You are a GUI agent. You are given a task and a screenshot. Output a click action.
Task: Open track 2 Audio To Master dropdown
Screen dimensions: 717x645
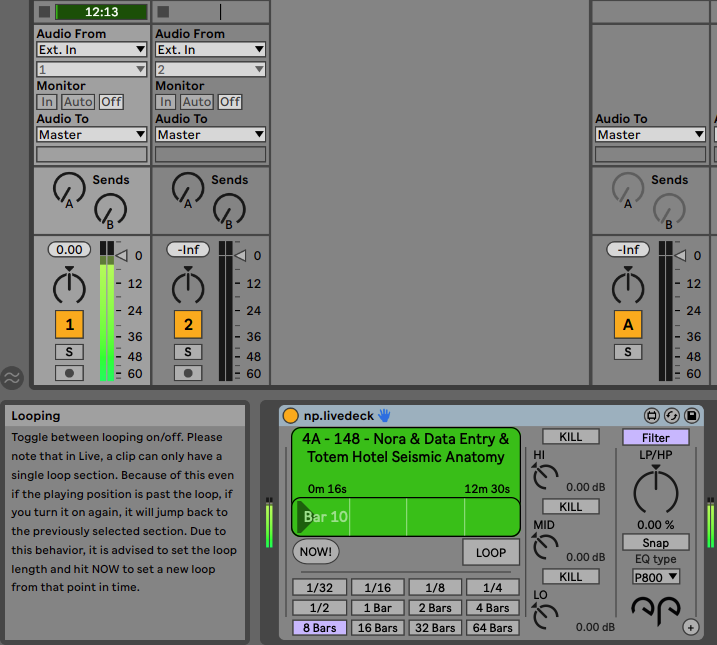(x=211, y=135)
